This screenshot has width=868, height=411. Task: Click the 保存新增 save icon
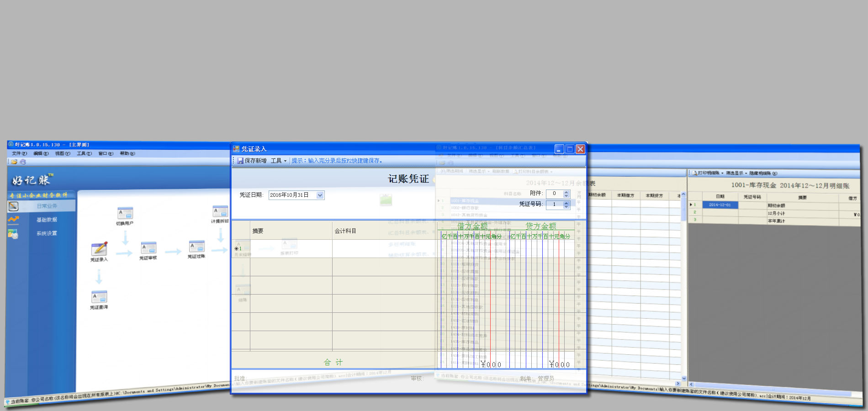[240, 161]
